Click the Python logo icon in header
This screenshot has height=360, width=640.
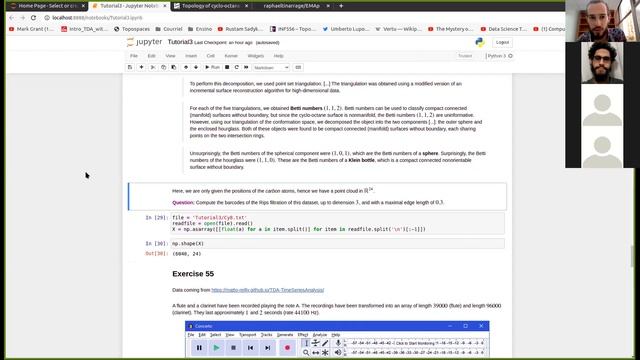click(x=480, y=42)
